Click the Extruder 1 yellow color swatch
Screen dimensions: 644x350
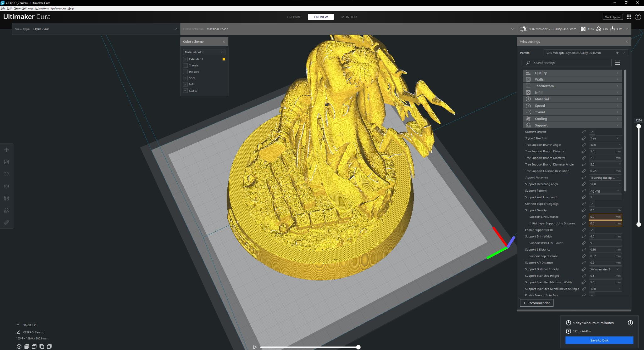click(x=224, y=59)
